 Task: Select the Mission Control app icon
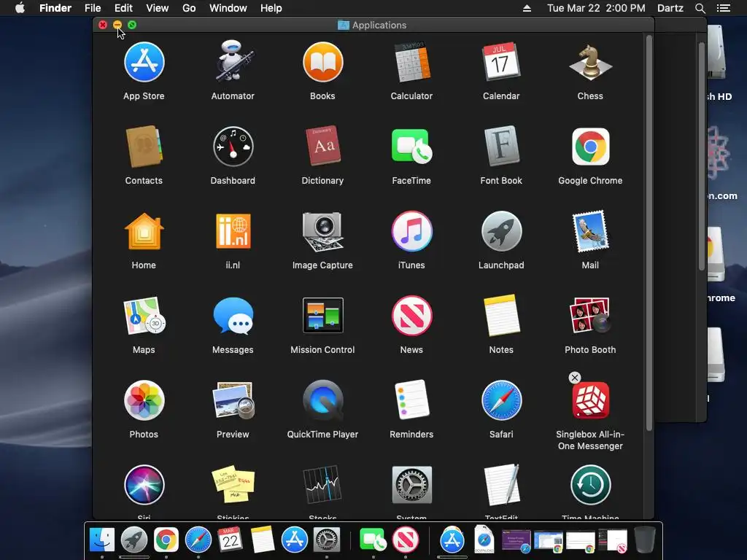(322, 315)
